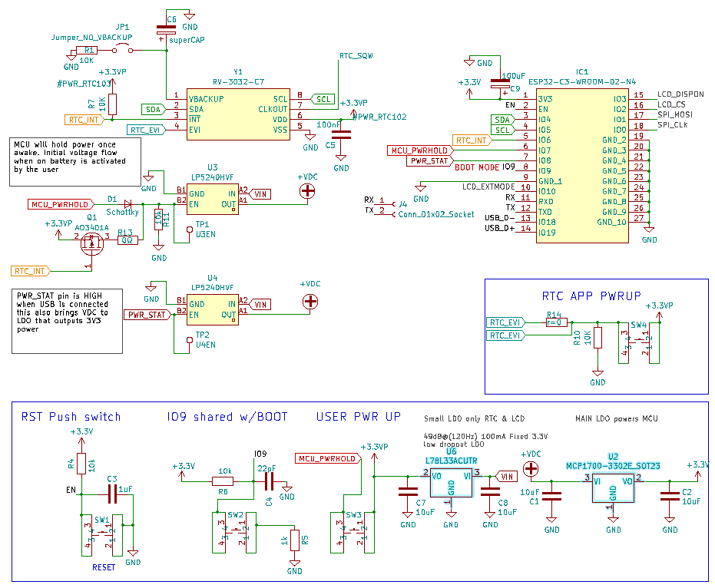Screen dimensions: 715x588
Task: Click the SW4 switch in RTC APP PWRUP
Action: 639,342
